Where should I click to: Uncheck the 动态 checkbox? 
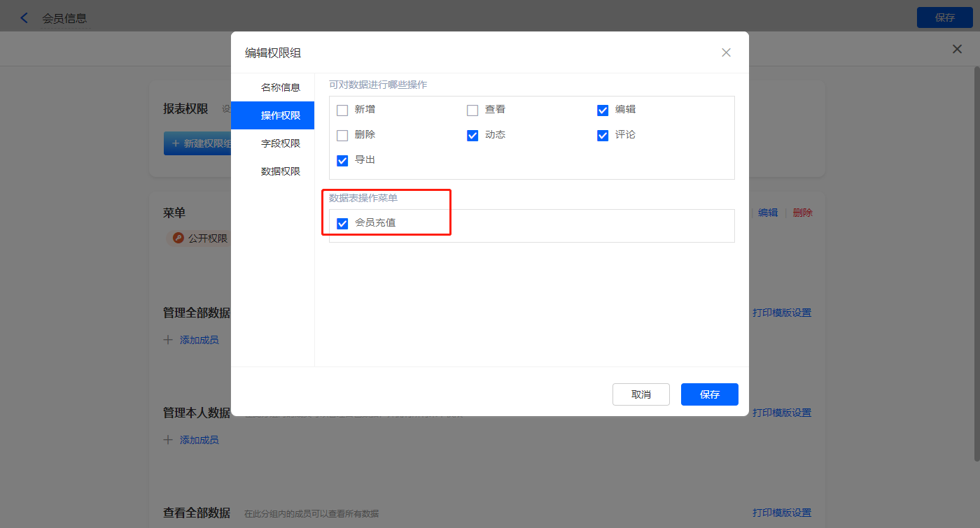click(x=472, y=135)
